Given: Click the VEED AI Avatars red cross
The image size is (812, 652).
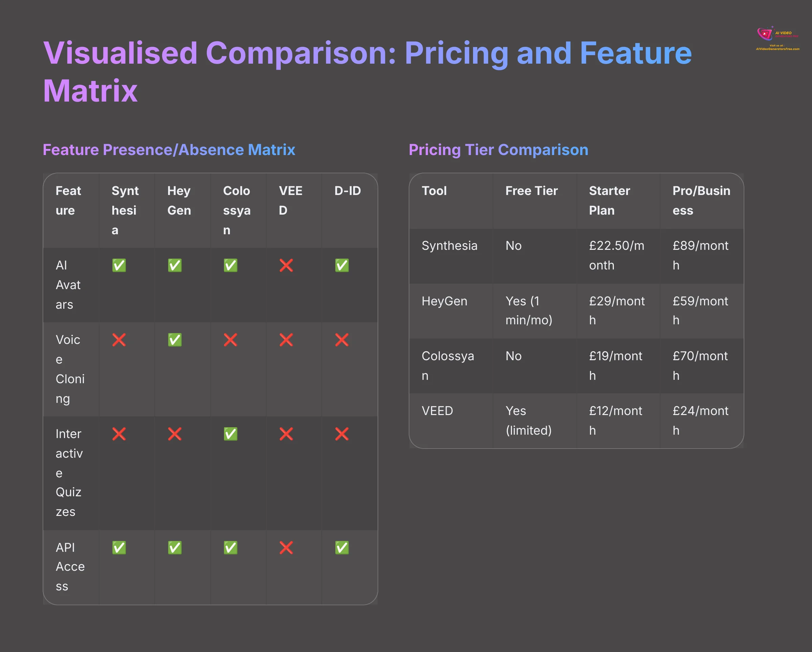Looking at the screenshot, I should point(286,265).
